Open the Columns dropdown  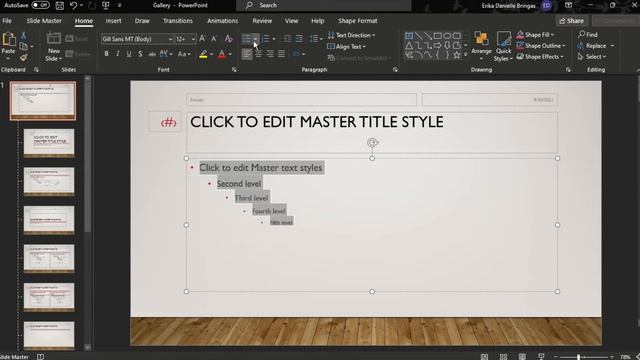click(299, 54)
